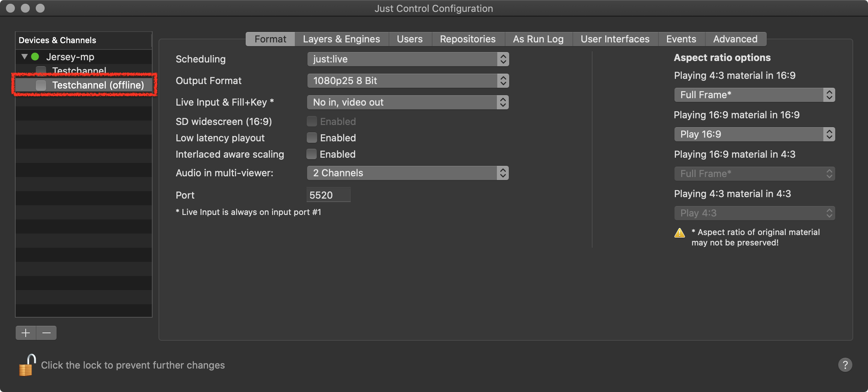
Task: Open Playing 4:3 material in 4:3 dropdown
Action: coord(754,213)
